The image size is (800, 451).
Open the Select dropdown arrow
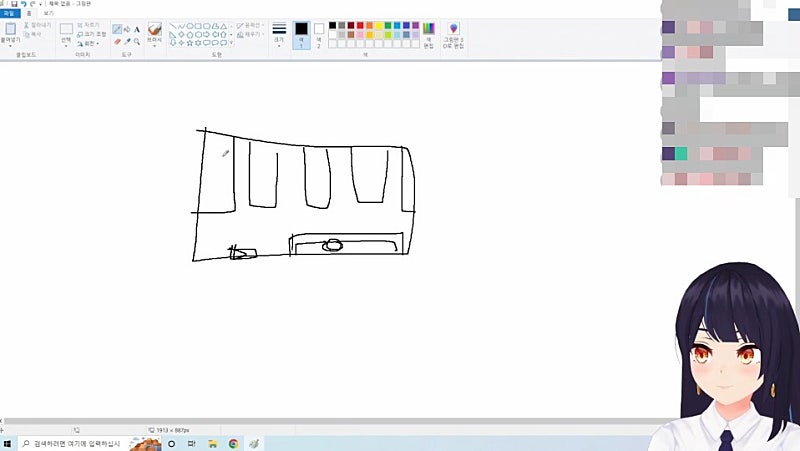[66, 46]
